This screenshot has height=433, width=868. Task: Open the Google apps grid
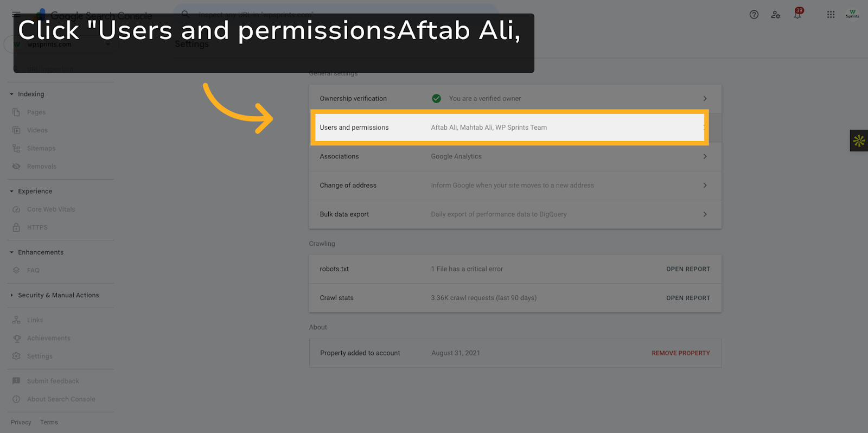pyautogui.click(x=831, y=15)
